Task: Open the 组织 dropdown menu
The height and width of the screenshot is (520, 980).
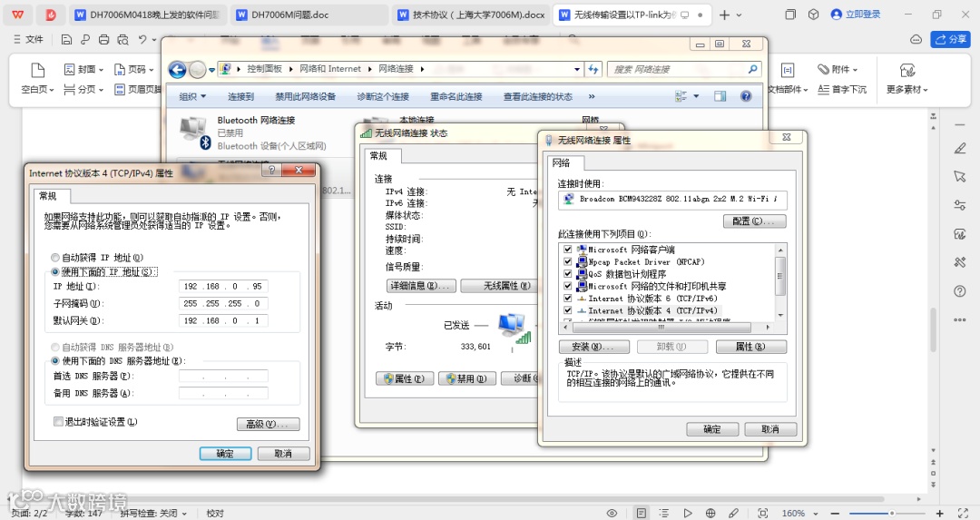Action: coord(192,96)
